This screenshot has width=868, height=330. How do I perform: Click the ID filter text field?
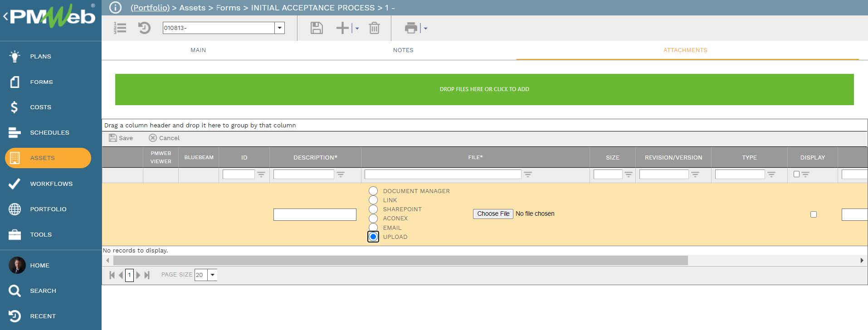tap(239, 174)
